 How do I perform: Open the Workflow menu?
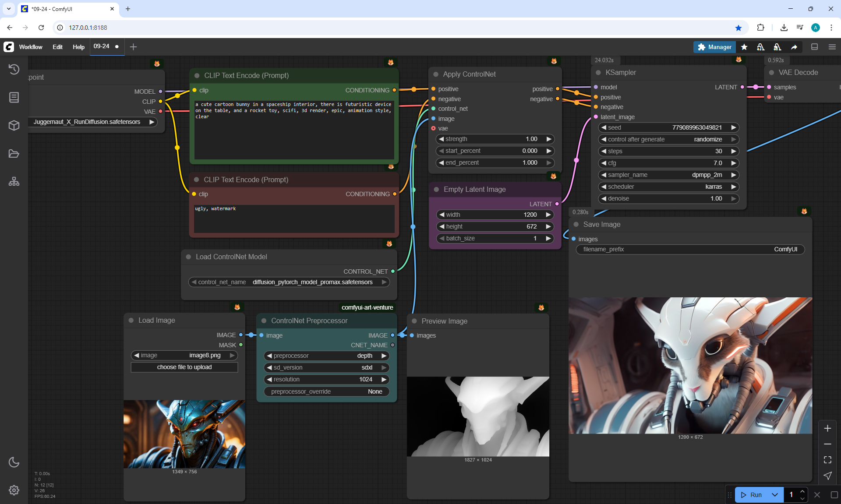click(31, 47)
